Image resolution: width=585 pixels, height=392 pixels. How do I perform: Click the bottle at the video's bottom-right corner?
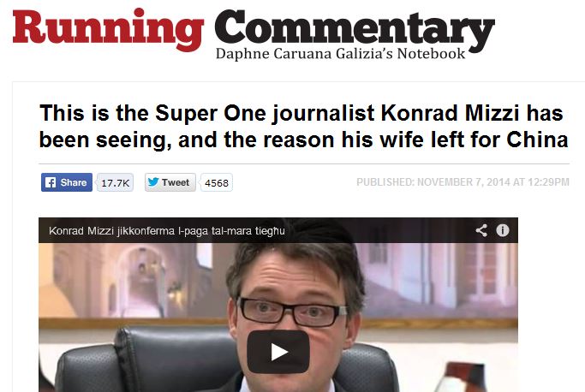[461, 377]
